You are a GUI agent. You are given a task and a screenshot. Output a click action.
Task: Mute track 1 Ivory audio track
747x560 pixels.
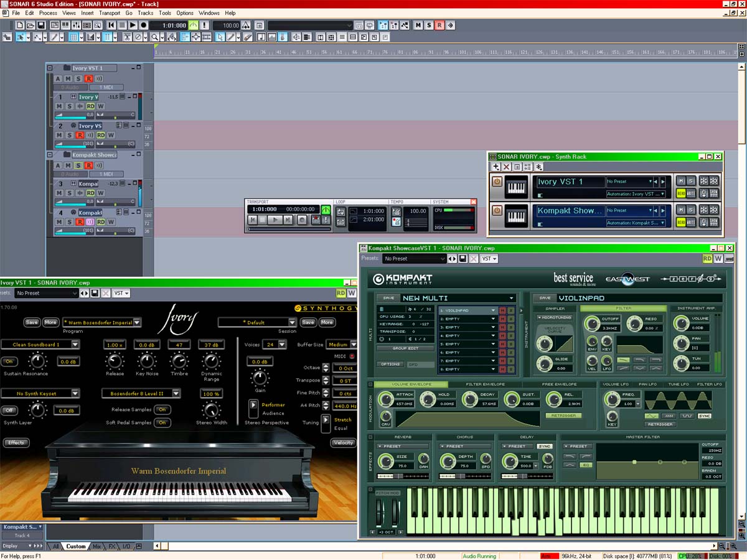pyautogui.click(x=59, y=106)
